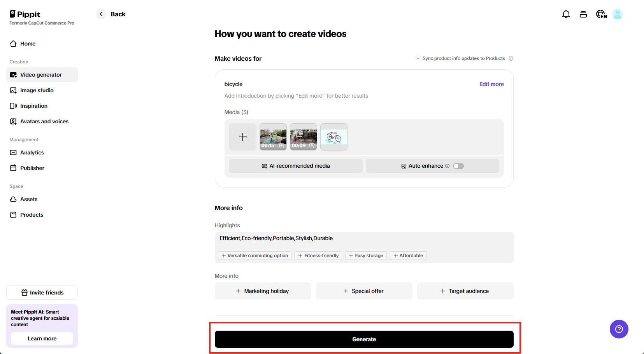Open Avatars and voices
Image resolution: width=644 pixels, height=354 pixels.
click(44, 121)
